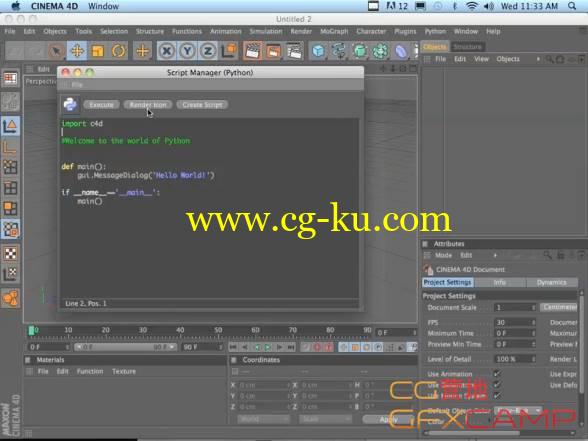588x441 pixels.
Task: Open the World dropdown in Coordinates
Action: tap(263, 419)
